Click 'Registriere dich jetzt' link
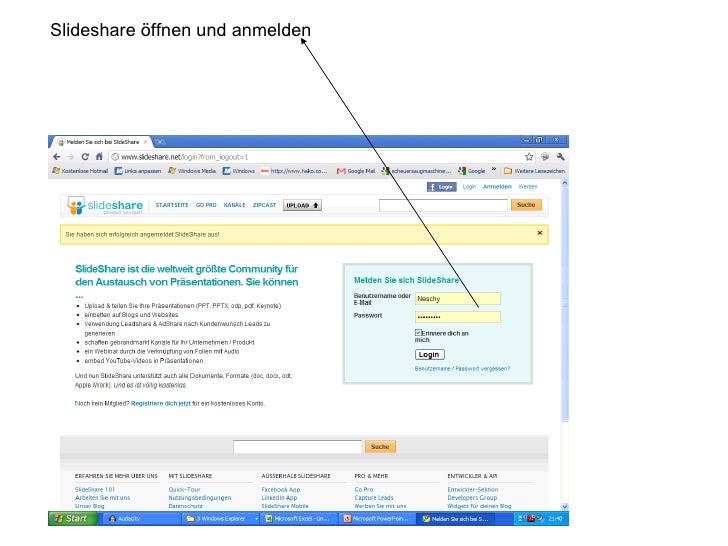Image resolution: width=728 pixels, height=546 pixels. coord(161,403)
